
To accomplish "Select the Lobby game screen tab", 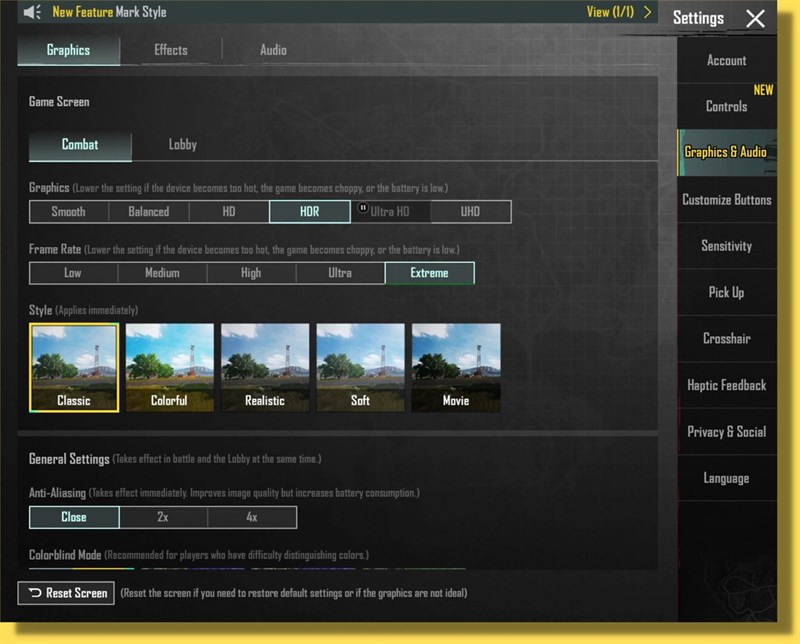I will tap(182, 145).
